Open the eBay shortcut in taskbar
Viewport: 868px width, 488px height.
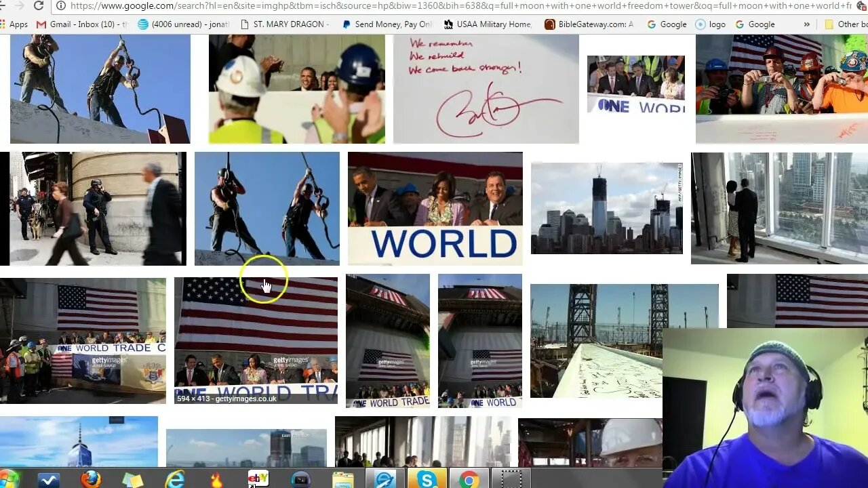click(x=258, y=479)
